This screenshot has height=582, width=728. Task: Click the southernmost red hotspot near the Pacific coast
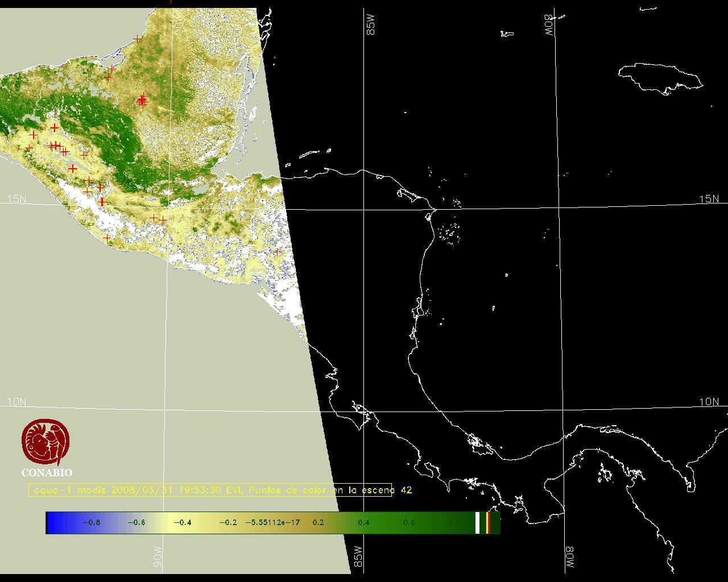point(107,238)
